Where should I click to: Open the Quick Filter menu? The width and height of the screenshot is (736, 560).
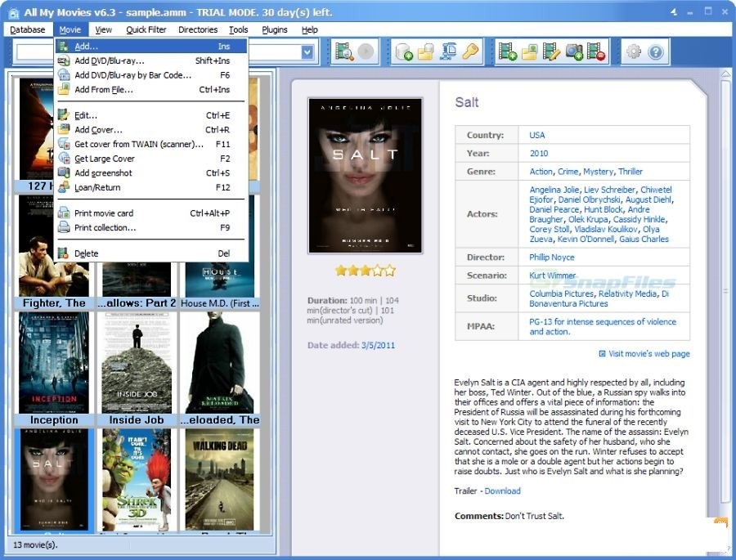point(146,29)
